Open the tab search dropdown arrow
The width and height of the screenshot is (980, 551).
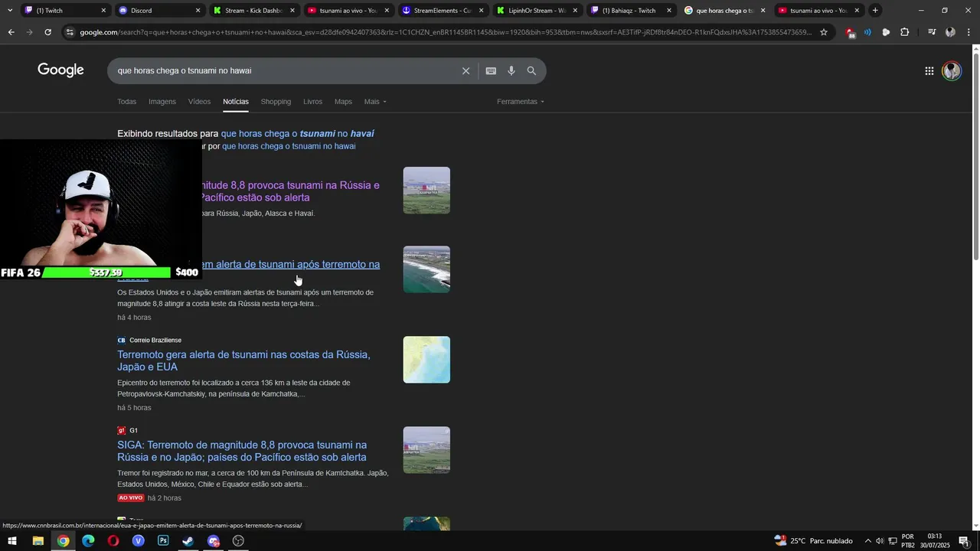point(9,10)
